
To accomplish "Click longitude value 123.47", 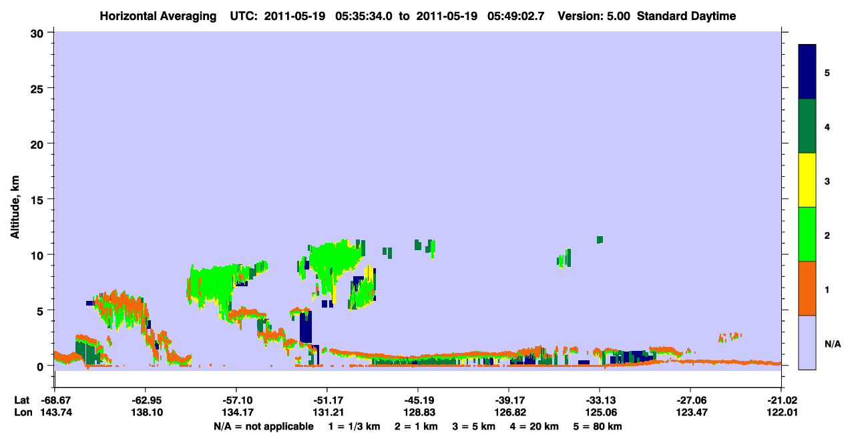I will 690,413.
